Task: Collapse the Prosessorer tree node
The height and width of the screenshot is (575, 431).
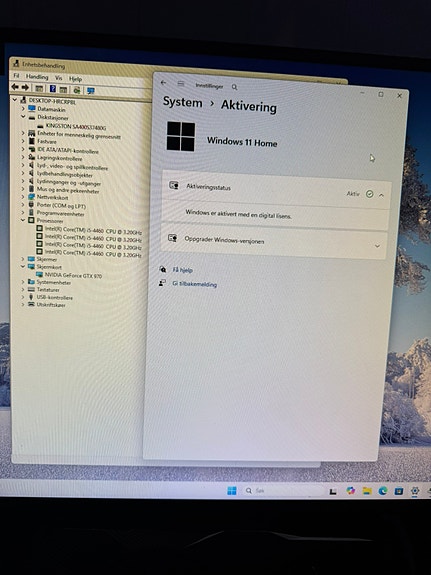Action: 23,220
